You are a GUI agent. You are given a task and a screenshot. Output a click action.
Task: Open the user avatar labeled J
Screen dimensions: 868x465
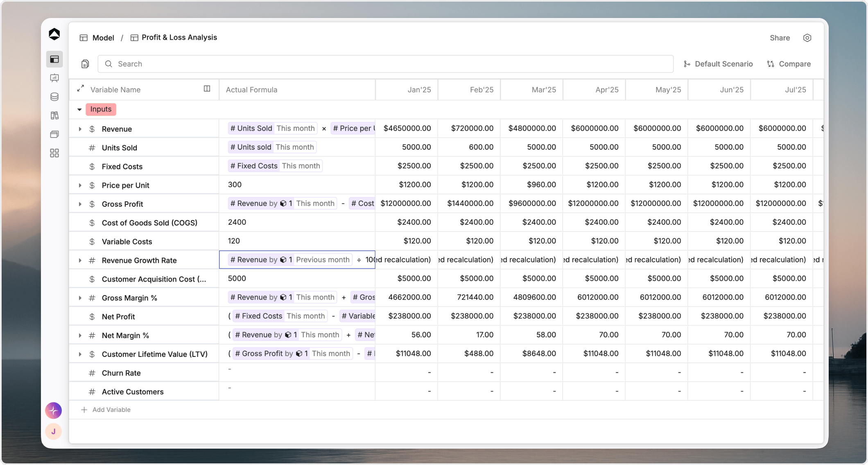click(54, 431)
